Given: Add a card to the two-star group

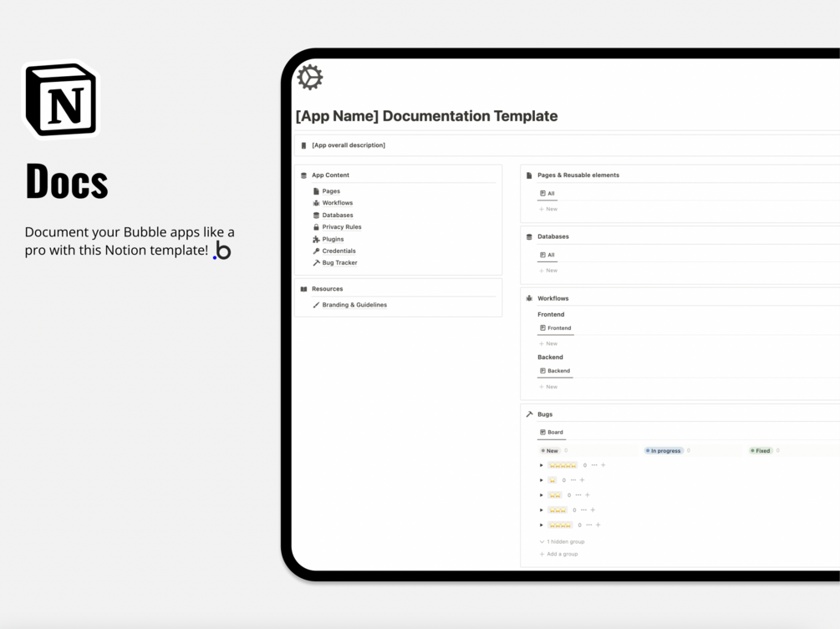Looking at the screenshot, I should [x=588, y=495].
